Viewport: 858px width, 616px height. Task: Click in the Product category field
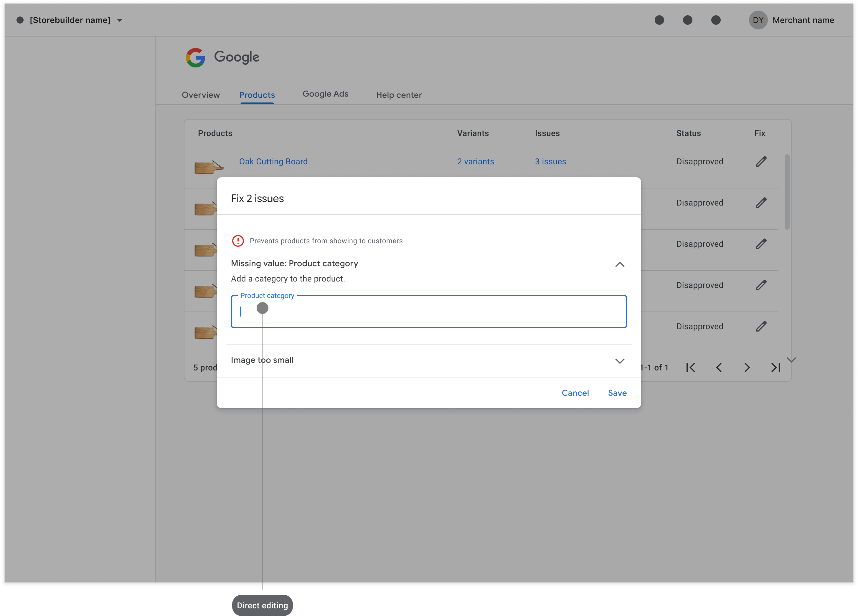click(429, 312)
